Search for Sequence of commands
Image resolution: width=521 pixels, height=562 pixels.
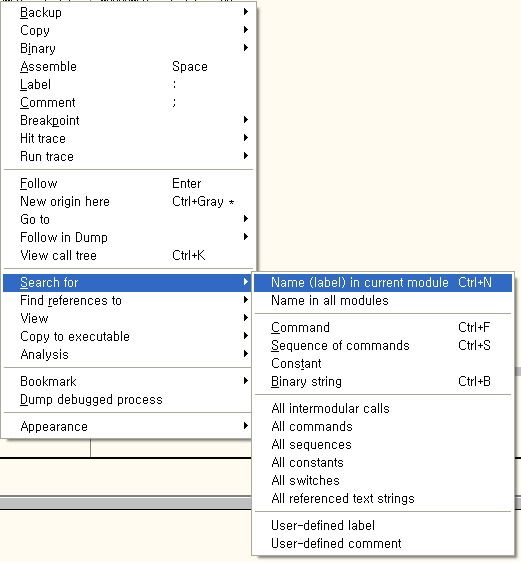(383, 346)
